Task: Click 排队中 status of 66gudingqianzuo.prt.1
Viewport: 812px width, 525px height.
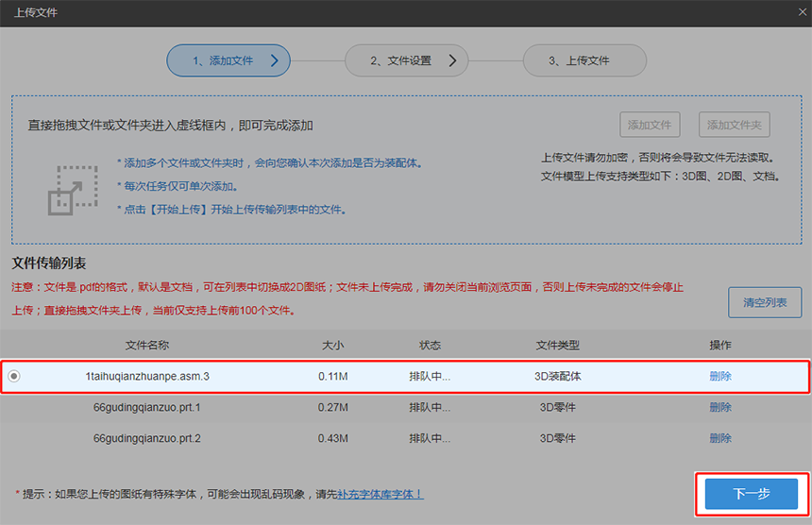Action: point(430,408)
